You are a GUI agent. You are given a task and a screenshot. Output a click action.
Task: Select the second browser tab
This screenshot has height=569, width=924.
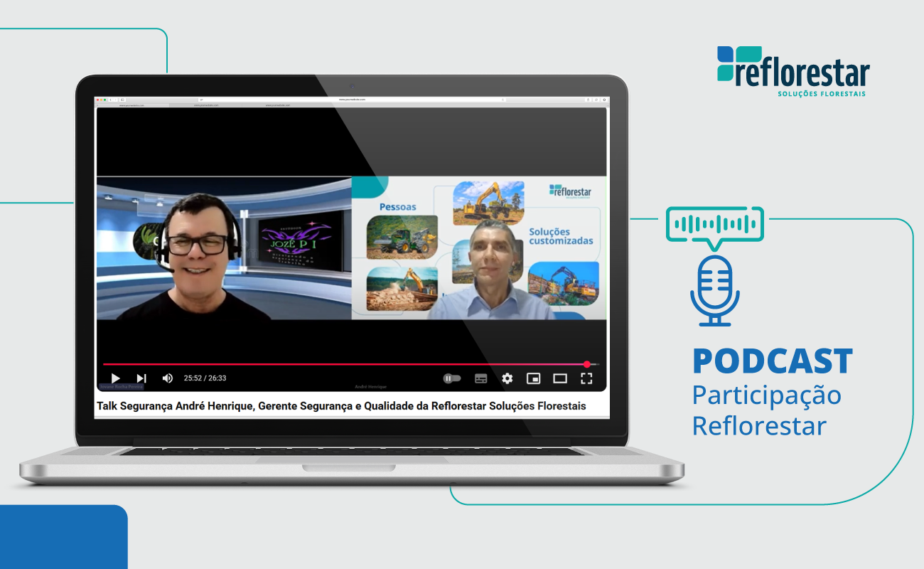(206, 105)
